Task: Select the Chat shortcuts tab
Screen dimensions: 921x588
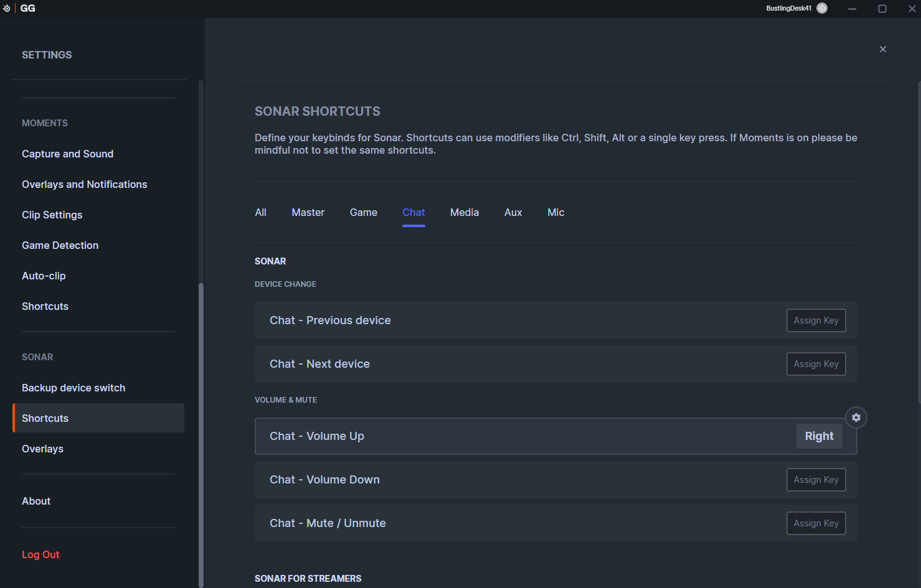Action: click(x=413, y=213)
